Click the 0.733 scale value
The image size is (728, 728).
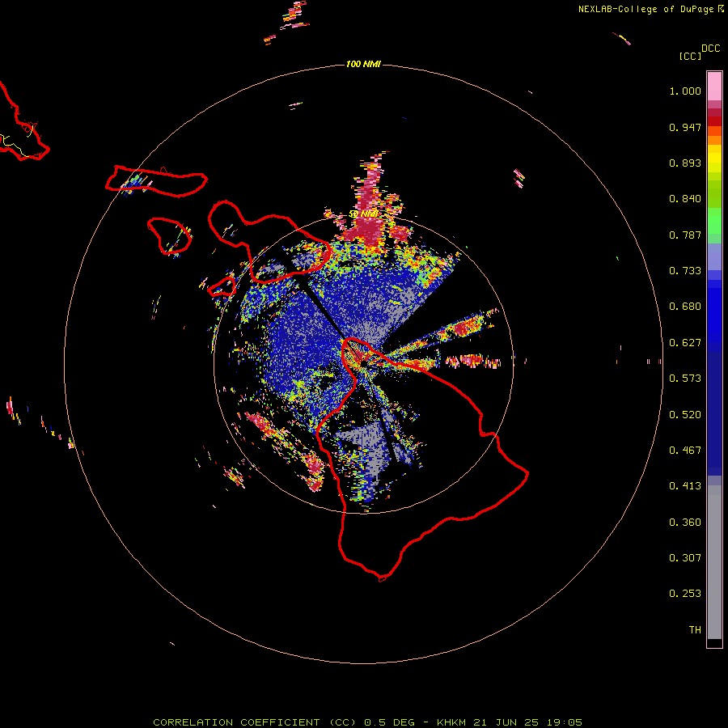pyautogui.click(x=685, y=271)
